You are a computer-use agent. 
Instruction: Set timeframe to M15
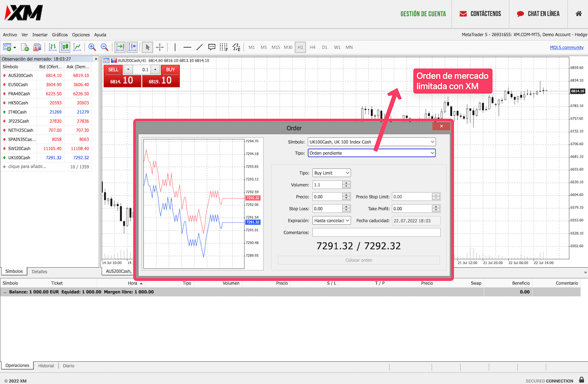click(x=276, y=47)
